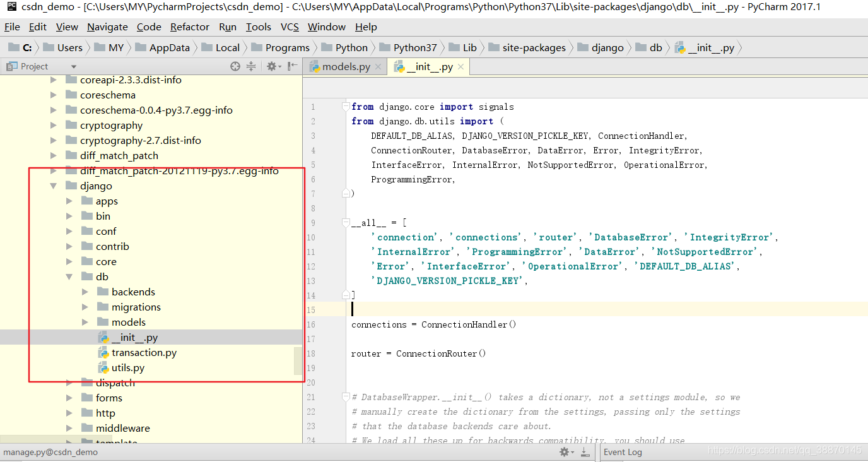Viewport: 868px width, 462px height.
Task: Open the Refactor menu
Action: coord(190,27)
